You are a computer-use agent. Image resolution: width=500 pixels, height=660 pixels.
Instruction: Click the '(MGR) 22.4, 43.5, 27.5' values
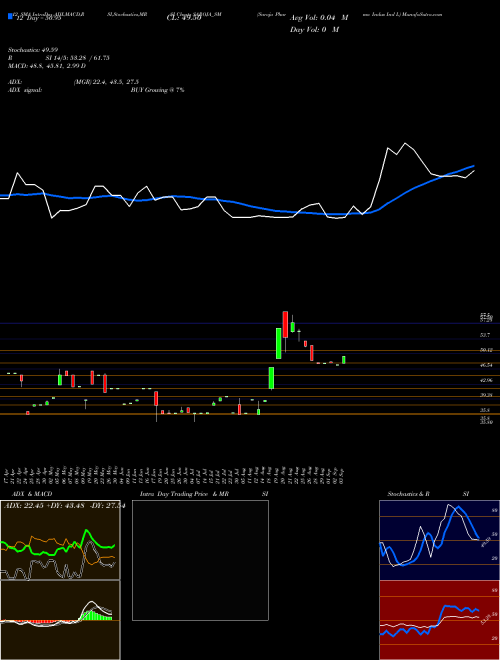(x=106, y=82)
